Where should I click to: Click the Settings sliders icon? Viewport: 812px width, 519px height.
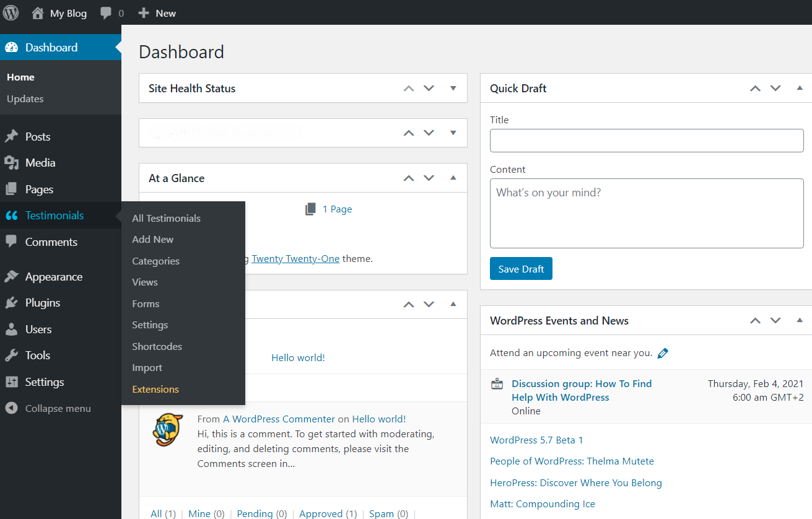click(x=11, y=382)
